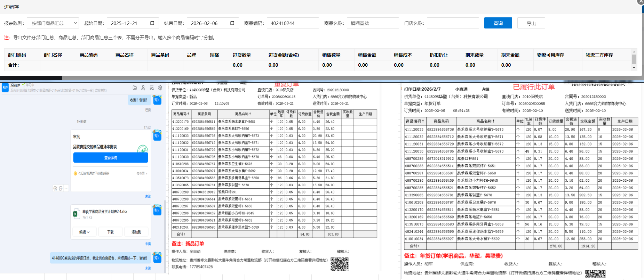
Task: Click the table's scrollbar down arrow
Action: click(x=634, y=68)
